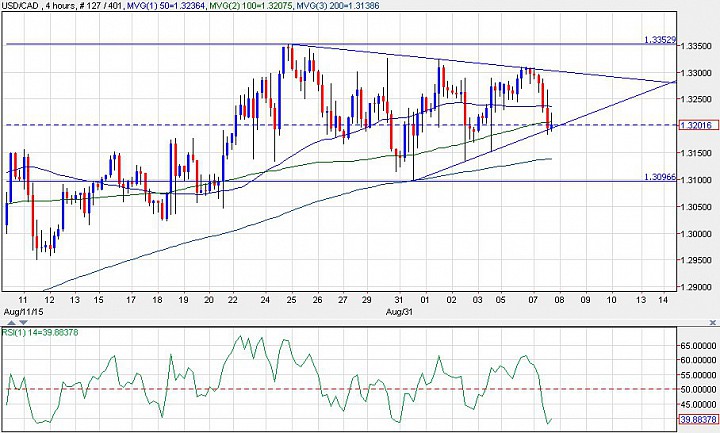Click the current price tag 1.32016
720x433 pixels.
point(698,125)
